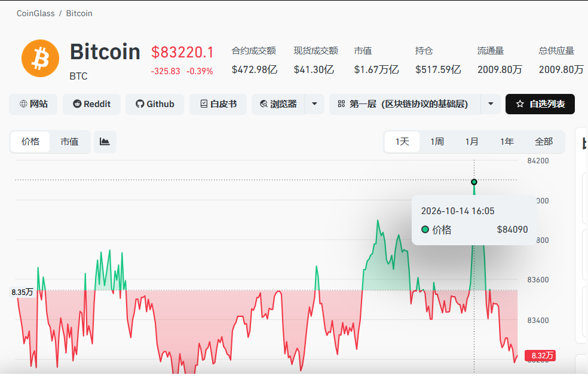Viewport: 588px width, 384px height.
Task: Expand the 浏览器 dropdown arrow
Action: 315,104
